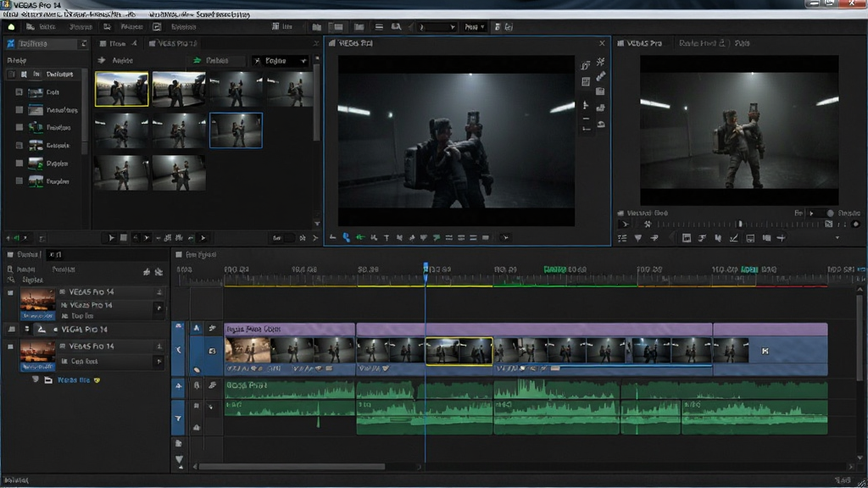Click the yellow shield icon beside 'Vegas file'

pos(97,380)
